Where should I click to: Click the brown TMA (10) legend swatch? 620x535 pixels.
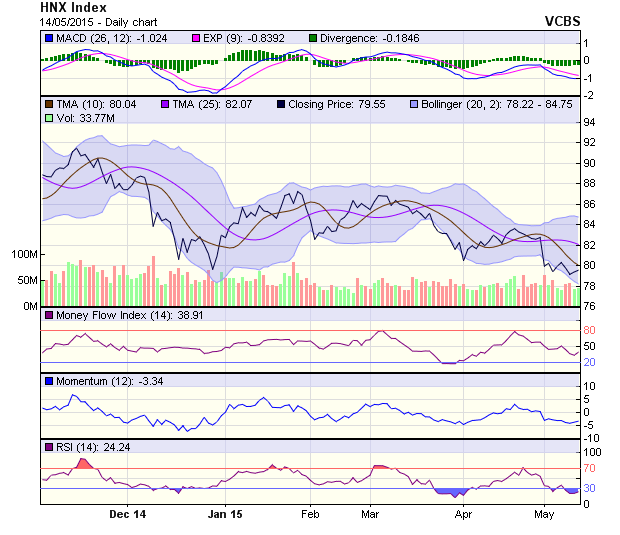point(49,104)
